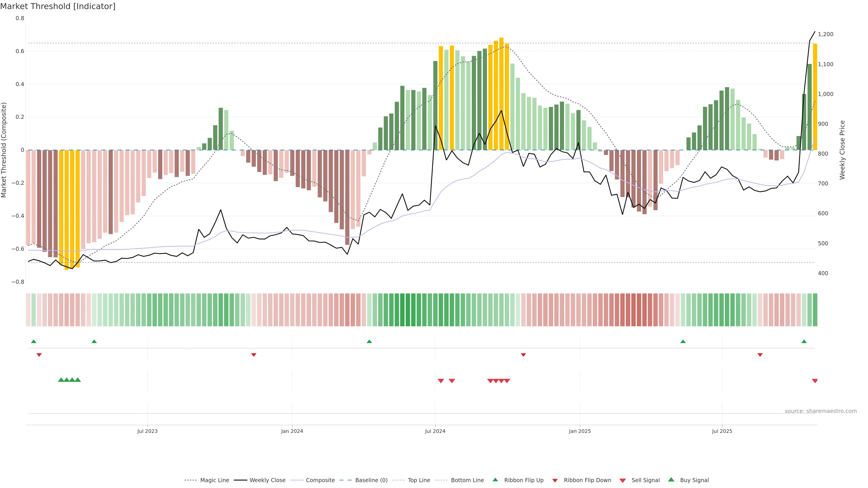Screen dimensions: 868x488
Task: Toggle the Composite line legend entry
Action: (320, 480)
